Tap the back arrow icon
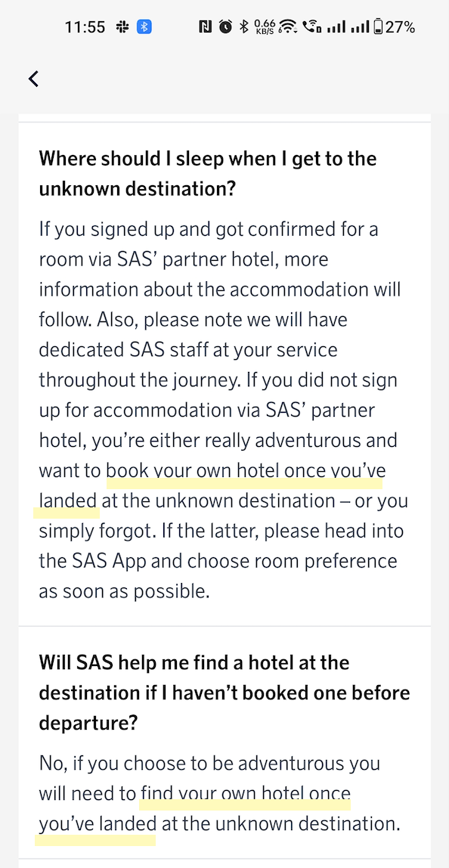Screen dimensions: 449x868 point(33,79)
